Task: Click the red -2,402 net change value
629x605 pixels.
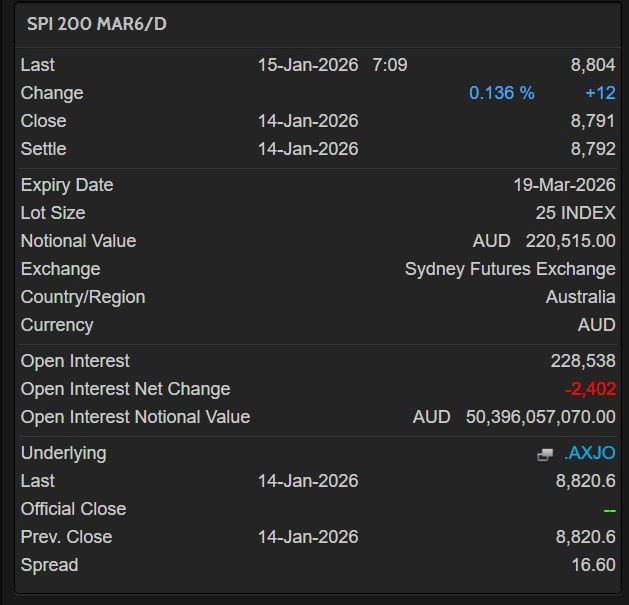Action: [590, 389]
